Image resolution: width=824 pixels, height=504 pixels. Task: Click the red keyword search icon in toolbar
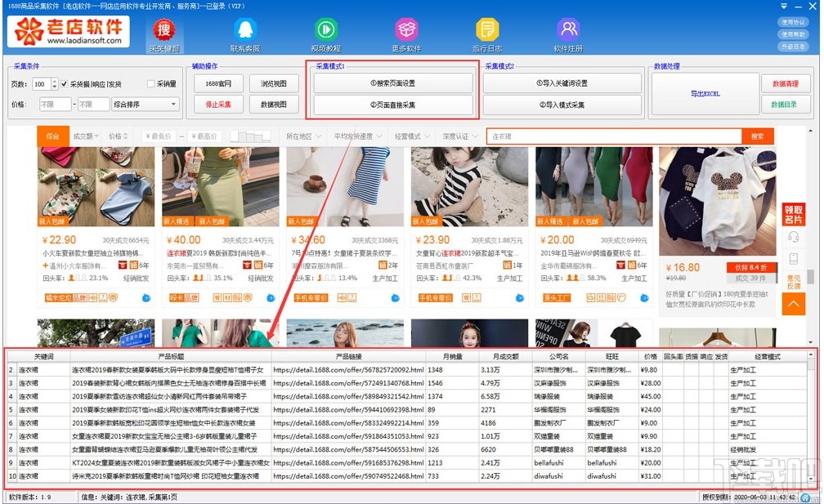click(x=163, y=28)
